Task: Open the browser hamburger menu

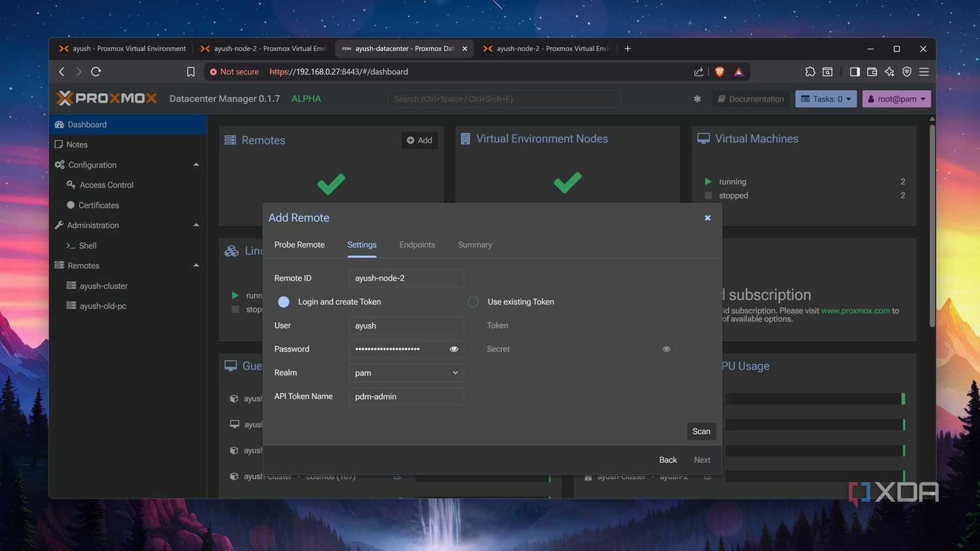Action: click(924, 72)
